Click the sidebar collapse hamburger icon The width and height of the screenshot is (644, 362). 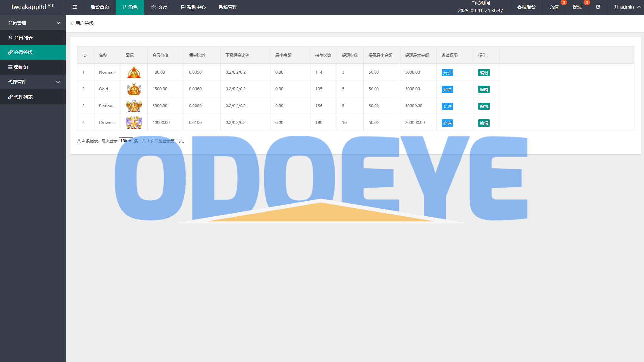[x=75, y=7]
